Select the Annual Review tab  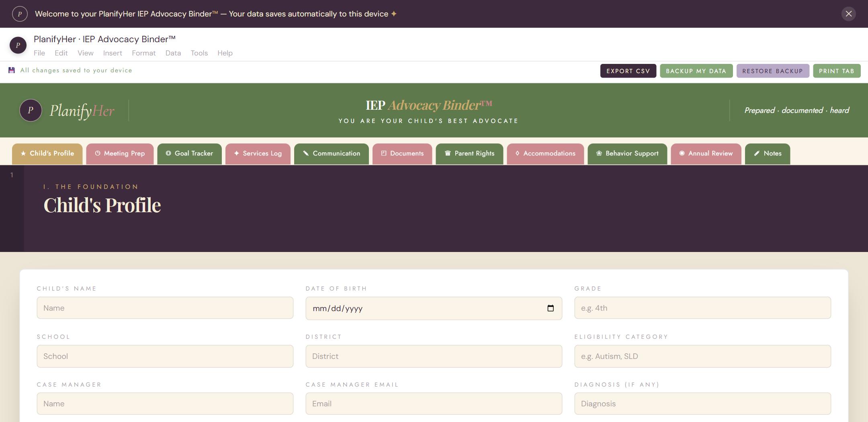point(706,154)
